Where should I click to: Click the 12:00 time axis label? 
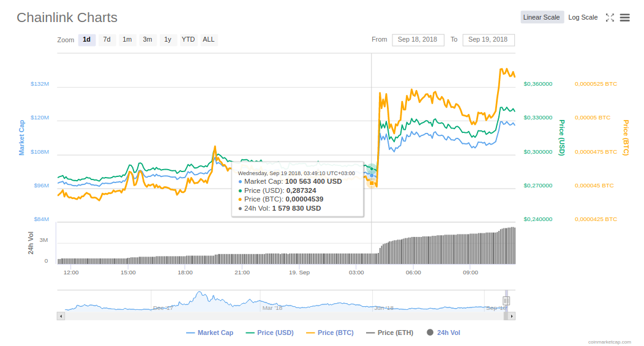coord(71,273)
